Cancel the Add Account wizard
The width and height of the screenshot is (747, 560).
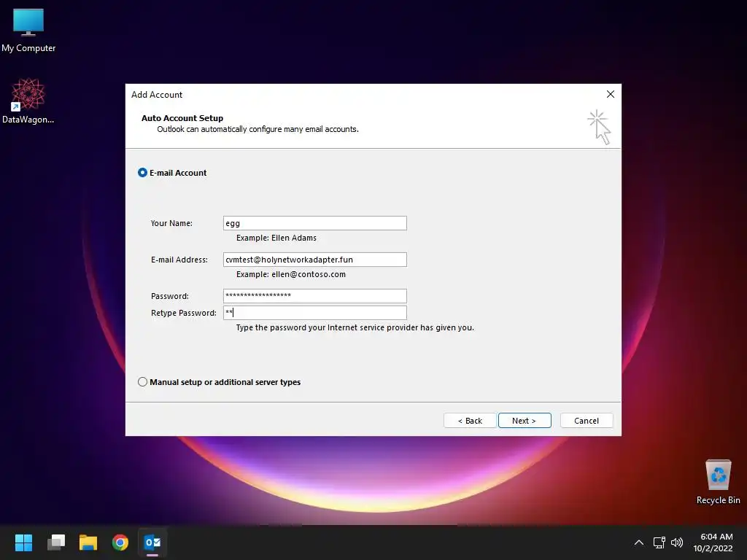pos(587,421)
